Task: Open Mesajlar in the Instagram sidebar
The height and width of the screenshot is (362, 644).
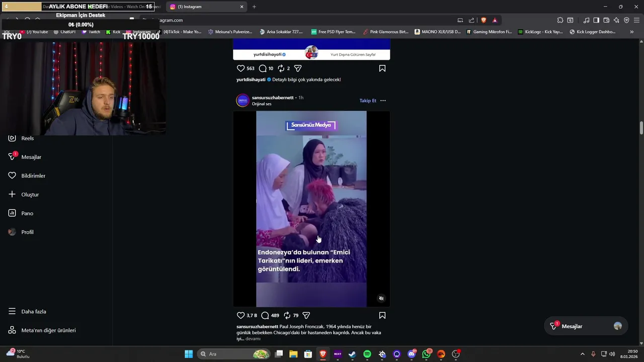Action: 24,157
